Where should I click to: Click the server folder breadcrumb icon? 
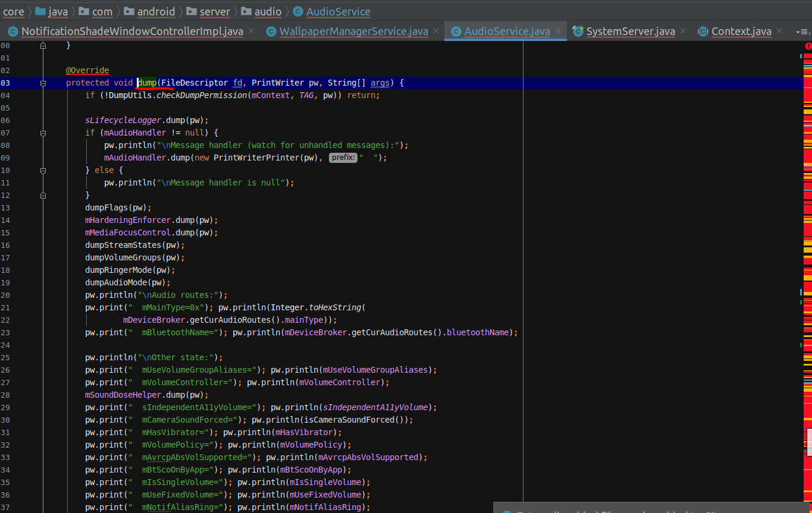click(191, 11)
